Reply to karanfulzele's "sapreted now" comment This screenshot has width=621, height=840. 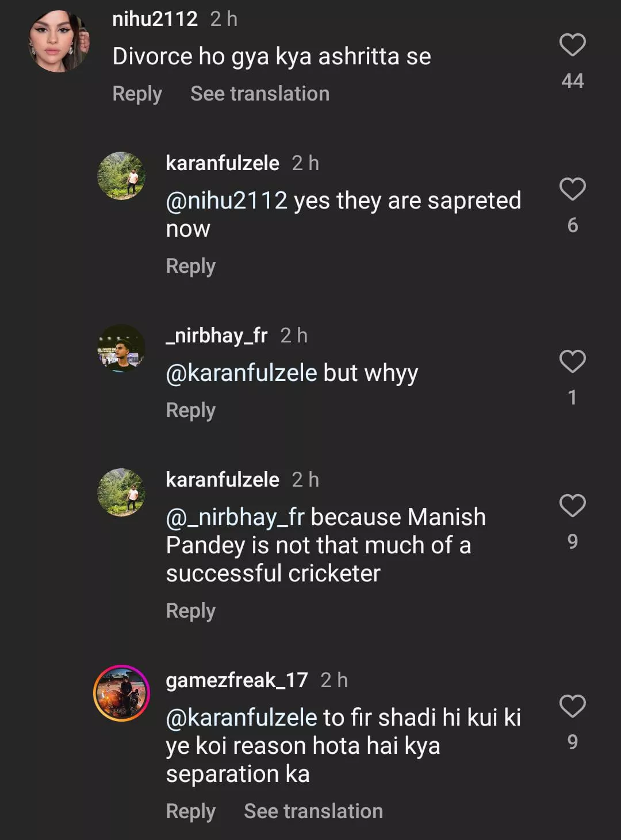[190, 266]
